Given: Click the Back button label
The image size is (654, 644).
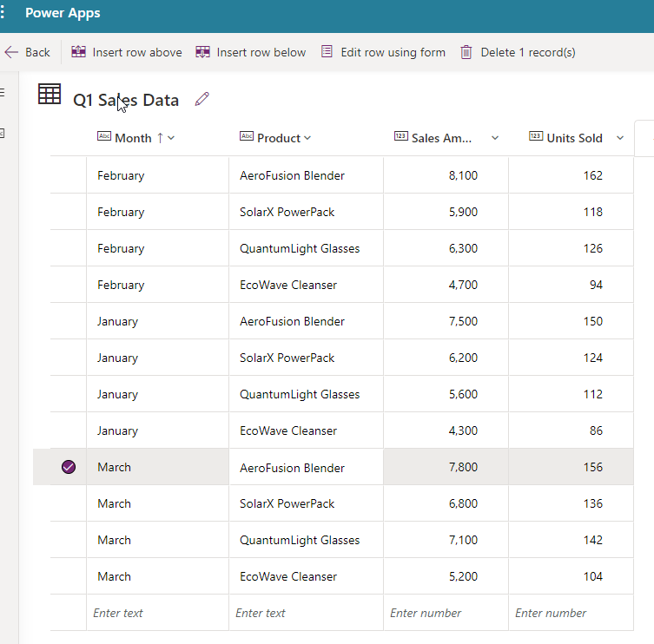Looking at the screenshot, I should click(x=37, y=52).
